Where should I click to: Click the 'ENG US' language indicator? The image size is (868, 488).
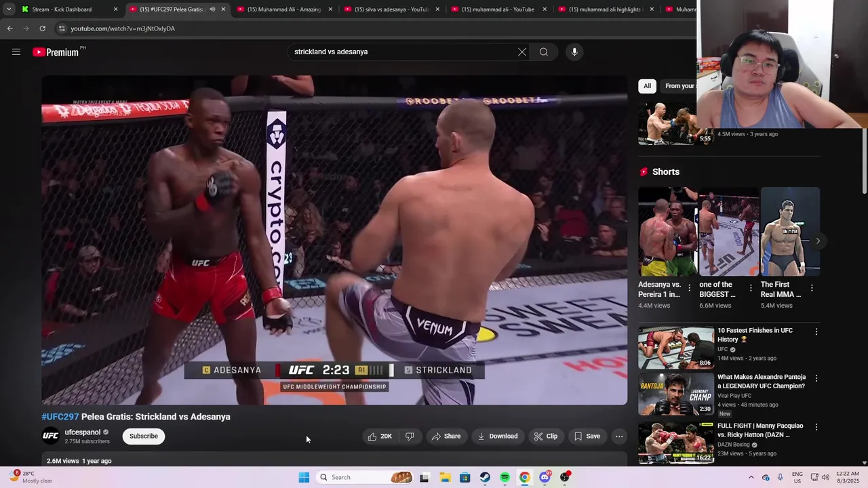click(x=797, y=477)
